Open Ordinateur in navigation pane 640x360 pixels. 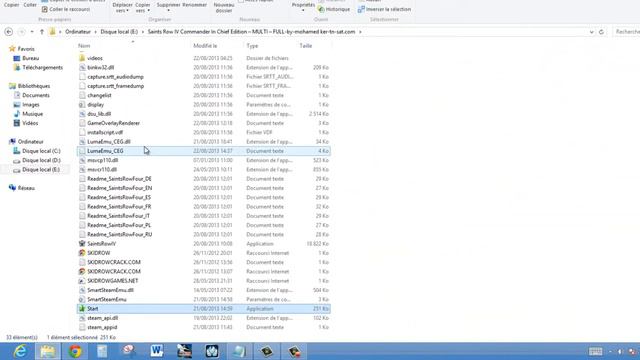pos(31,142)
